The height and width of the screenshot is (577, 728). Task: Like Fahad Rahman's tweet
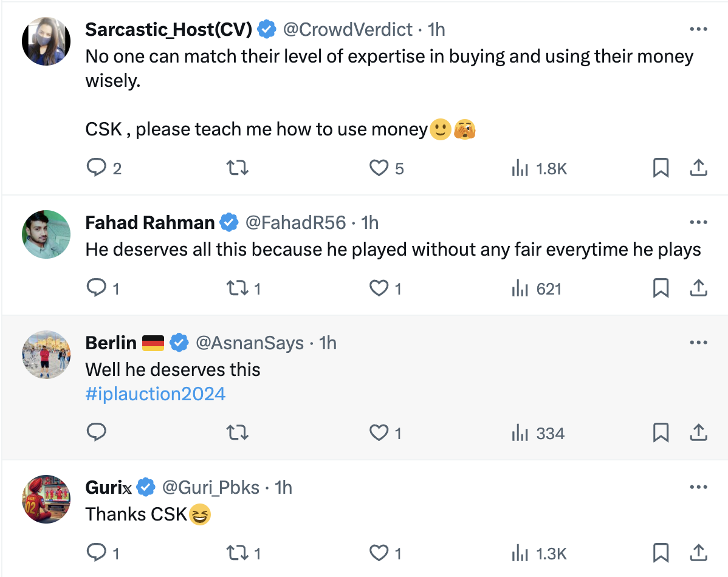click(x=379, y=288)
